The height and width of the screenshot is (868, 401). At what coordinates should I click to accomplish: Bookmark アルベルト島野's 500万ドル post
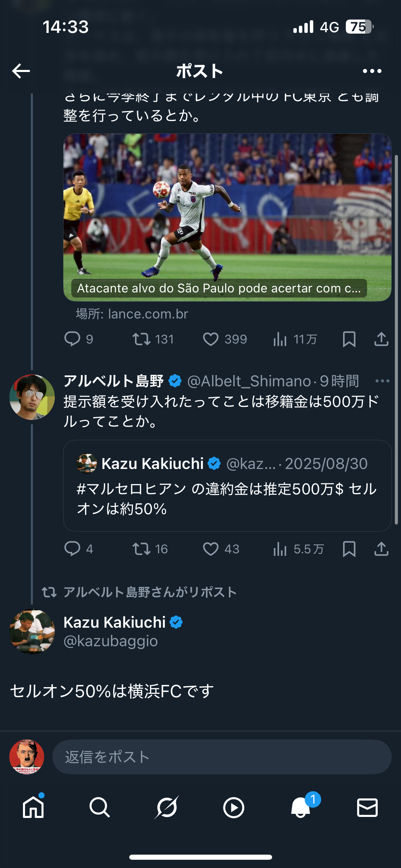[349, 549]
